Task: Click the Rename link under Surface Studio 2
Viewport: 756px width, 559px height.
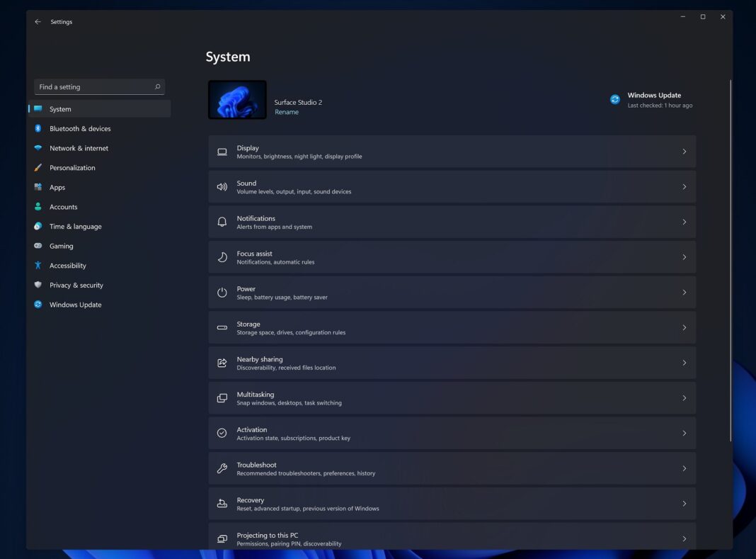Action: (x=286, y=111)
